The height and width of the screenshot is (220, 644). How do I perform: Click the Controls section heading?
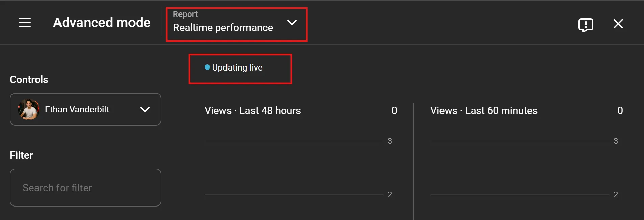pyautogui.click(x=29, y=79)
